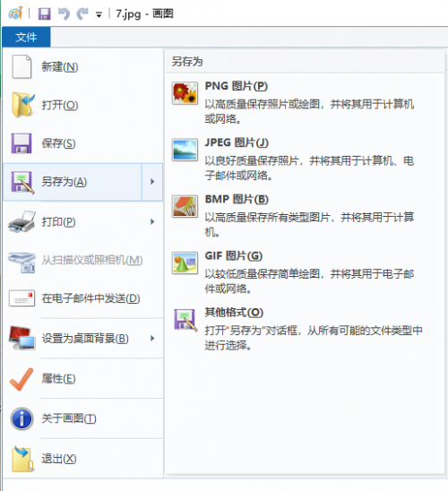Click the scanner and camera icon
The width and height of the screenshot is (448, 491).
click(22, 263)
